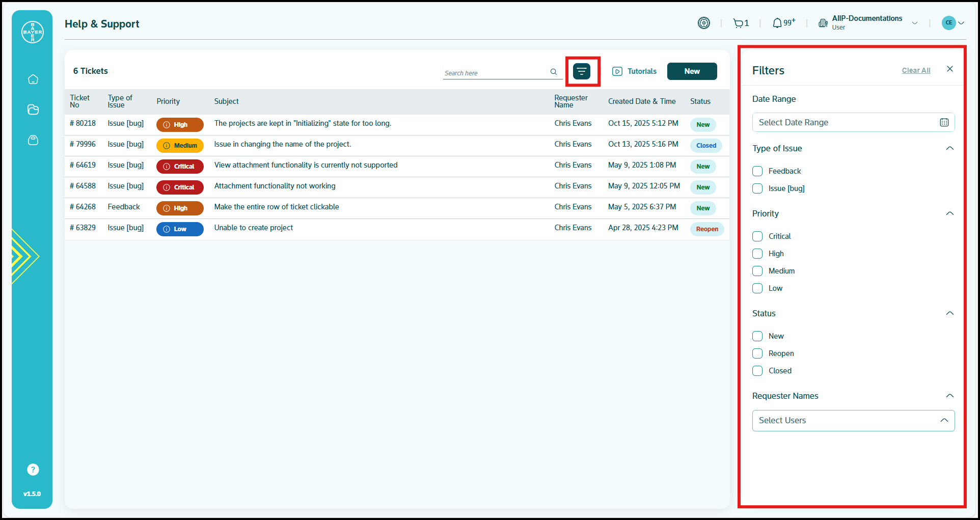Click the New ticket button
Screen dimensions: 980x520
pos(692,71)
